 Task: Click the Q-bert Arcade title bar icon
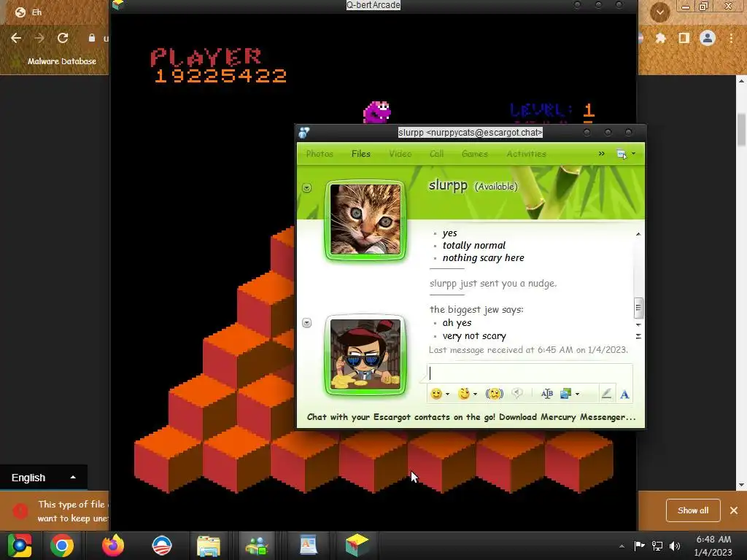pos(117,4)
